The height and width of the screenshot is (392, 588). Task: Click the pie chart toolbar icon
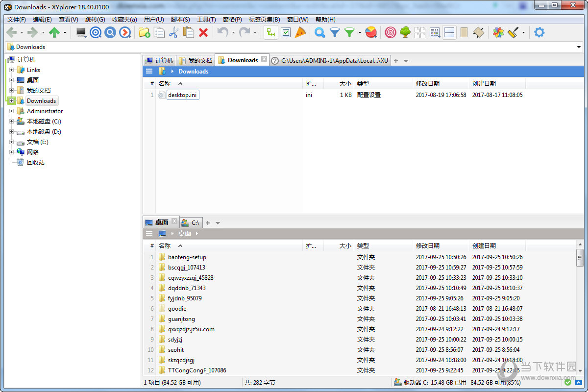(371, 33)
